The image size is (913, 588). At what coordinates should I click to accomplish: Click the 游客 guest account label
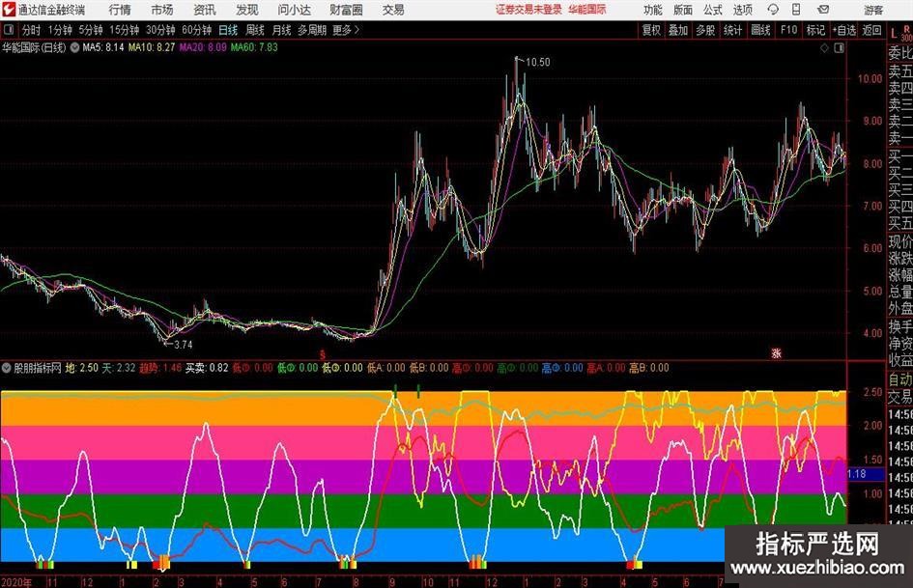point(873,10)
